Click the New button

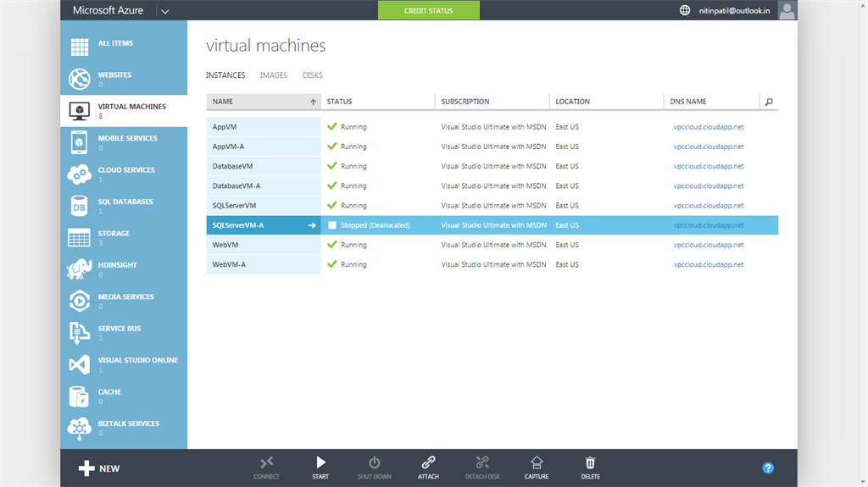coord(99,468)
